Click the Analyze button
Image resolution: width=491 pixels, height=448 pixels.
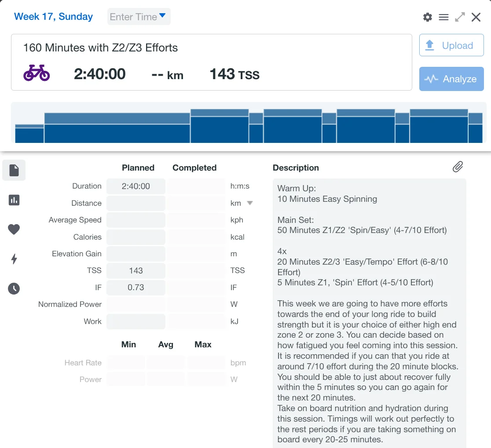pos(451,79)
